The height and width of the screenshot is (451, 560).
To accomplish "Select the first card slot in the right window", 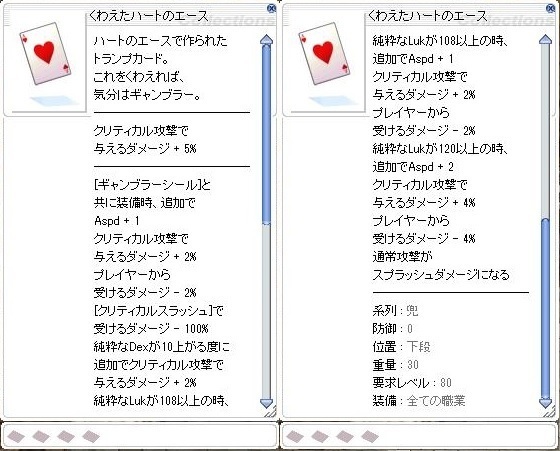I will (295, 436).
